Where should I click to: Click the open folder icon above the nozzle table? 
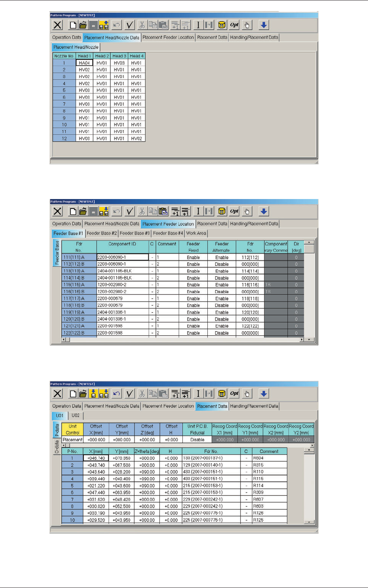(83, 25)
